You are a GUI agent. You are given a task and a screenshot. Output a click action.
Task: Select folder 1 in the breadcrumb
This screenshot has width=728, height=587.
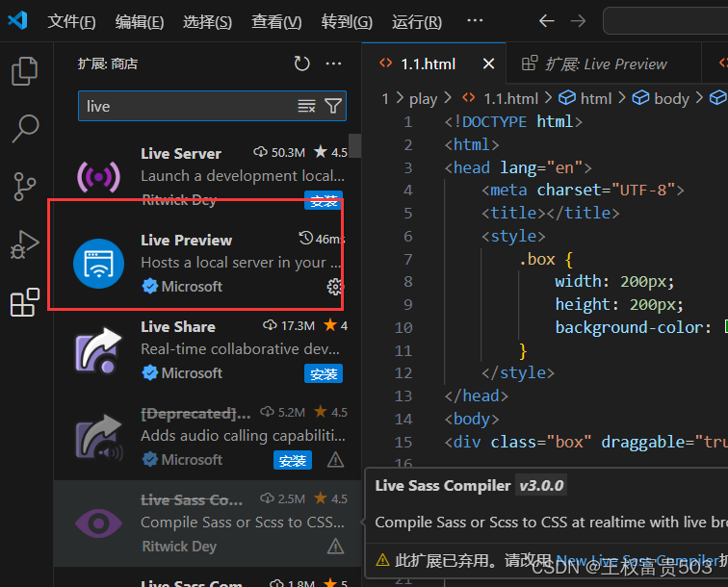click(385, 98)
